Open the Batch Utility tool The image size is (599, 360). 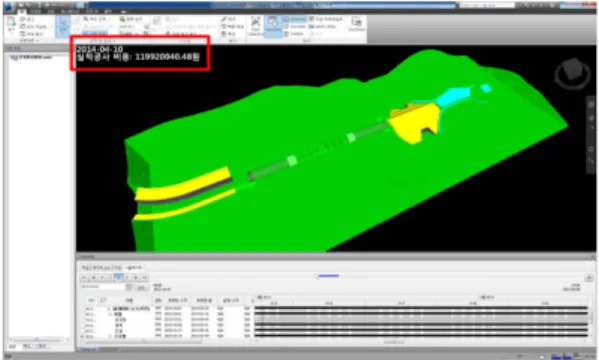tap(322, 26)
